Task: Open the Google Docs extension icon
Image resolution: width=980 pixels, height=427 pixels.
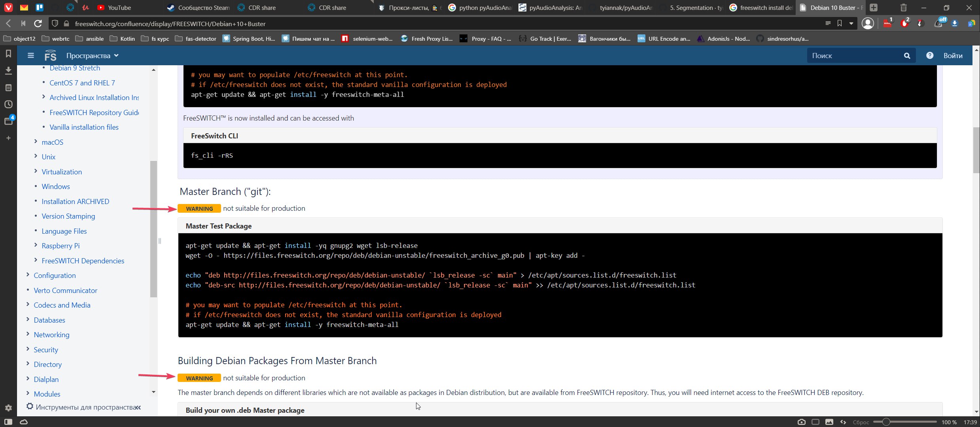Action: pyautogui.click(x=971, y=24)
